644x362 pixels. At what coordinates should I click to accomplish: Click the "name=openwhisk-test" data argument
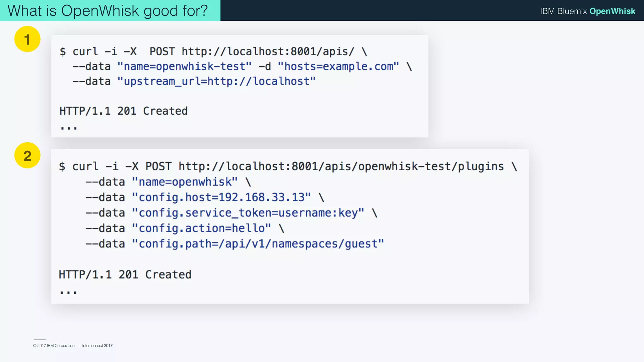[185, 66]
